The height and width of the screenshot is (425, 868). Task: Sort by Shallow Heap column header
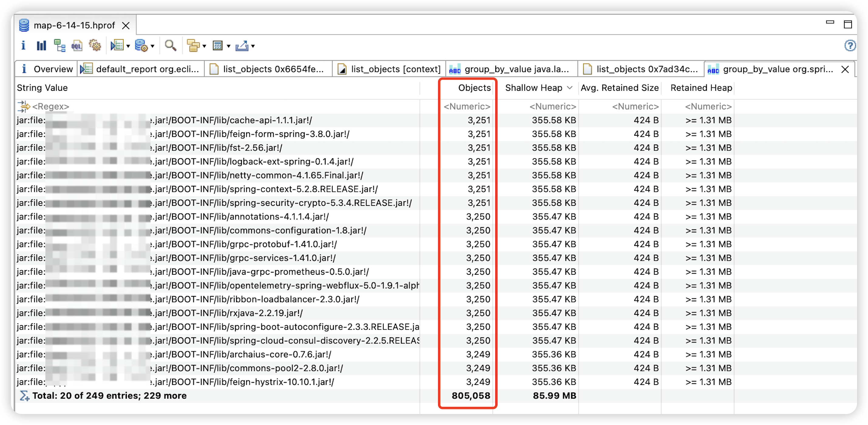point(534,88)
